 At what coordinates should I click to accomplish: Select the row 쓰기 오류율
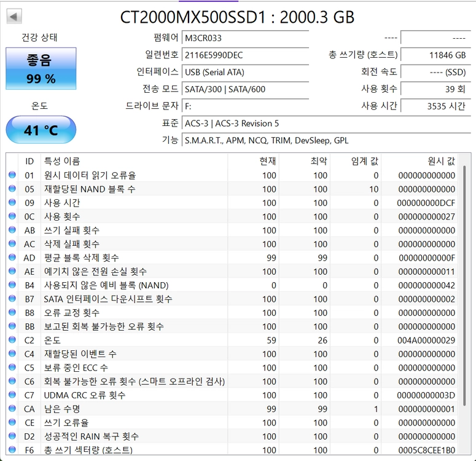232,423
